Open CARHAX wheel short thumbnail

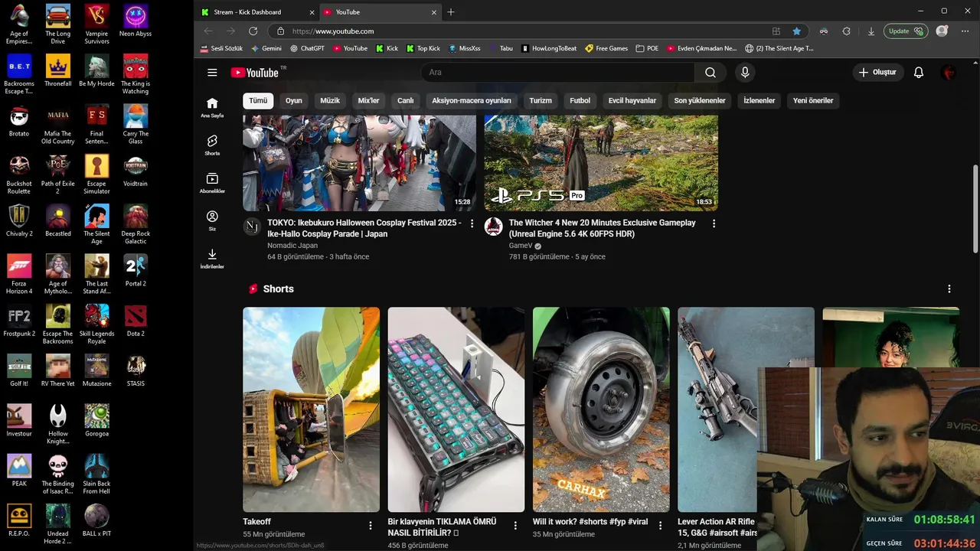coord(601,409)
